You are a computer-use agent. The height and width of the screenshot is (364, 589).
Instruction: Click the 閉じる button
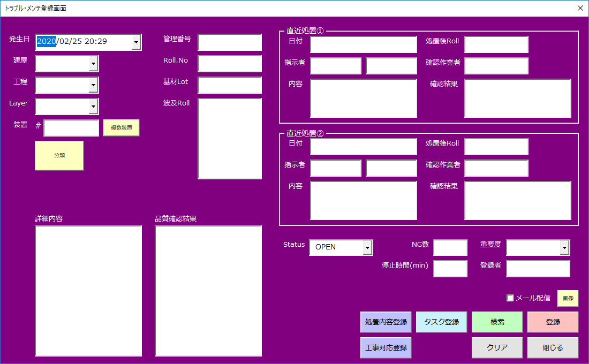[x=553, y=347]
